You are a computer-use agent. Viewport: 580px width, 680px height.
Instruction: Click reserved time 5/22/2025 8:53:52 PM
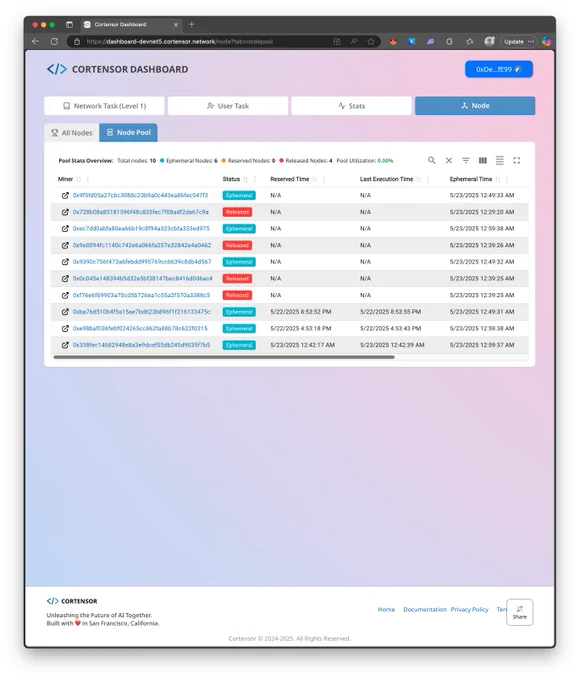point(301,312)
